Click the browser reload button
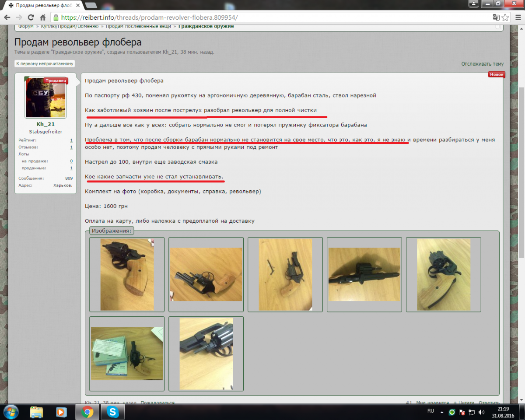This screenshot has height=420, width=525. tap(31, 18)
